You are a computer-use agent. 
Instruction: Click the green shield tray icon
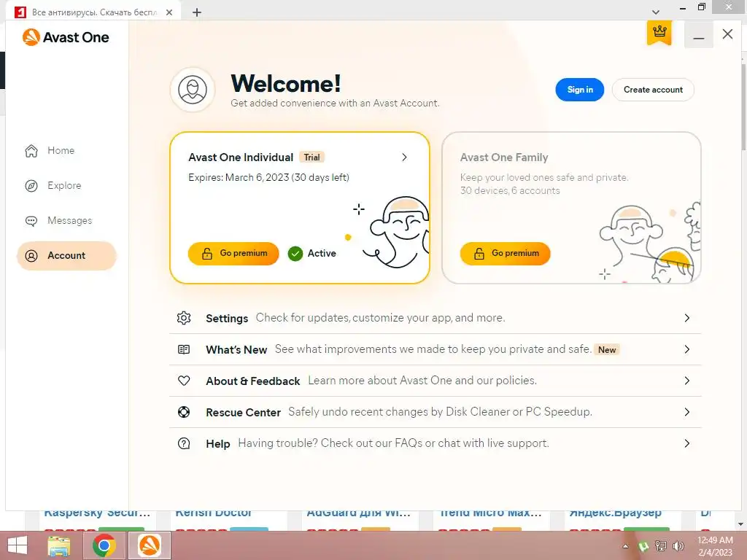pyautogui.click(x=643, y=546)
